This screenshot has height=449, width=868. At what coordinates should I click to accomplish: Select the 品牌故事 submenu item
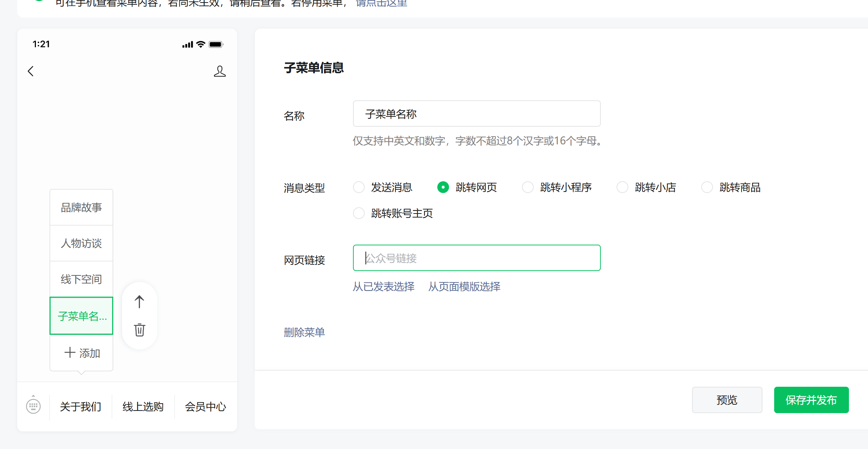coord(81,208)
